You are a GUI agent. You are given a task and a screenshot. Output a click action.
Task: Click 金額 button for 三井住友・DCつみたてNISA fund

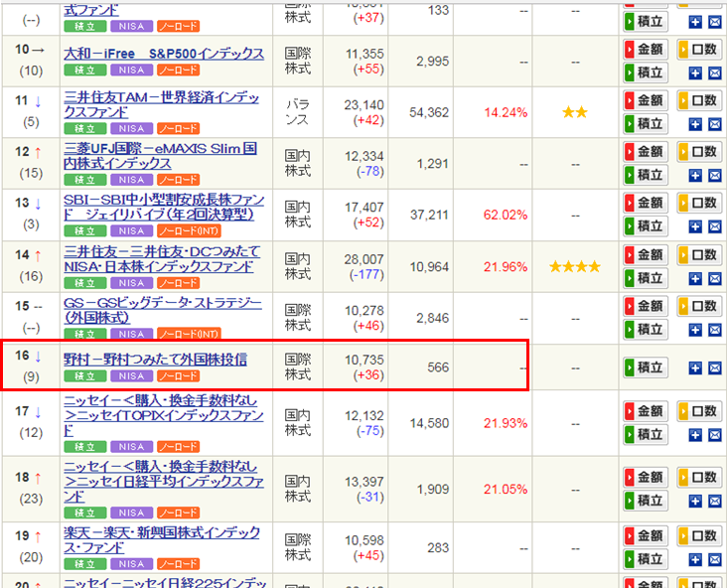tap(646, 254)
